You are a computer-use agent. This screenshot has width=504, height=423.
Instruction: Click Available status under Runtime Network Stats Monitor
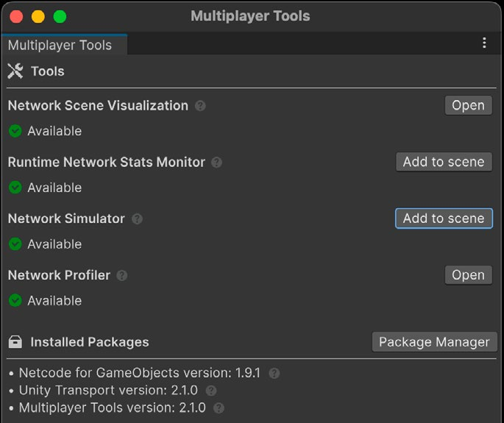tap(54, 188)
